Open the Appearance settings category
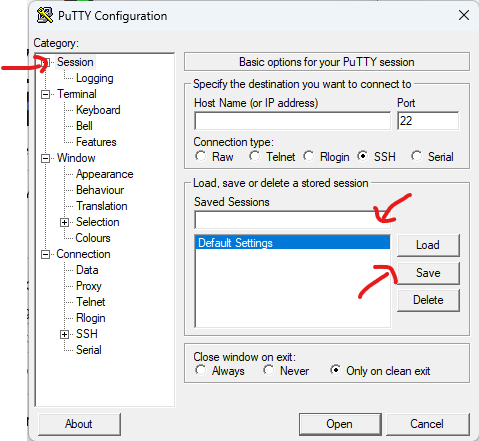This screenshot has width=479, height=441. [x=104, y=174]
